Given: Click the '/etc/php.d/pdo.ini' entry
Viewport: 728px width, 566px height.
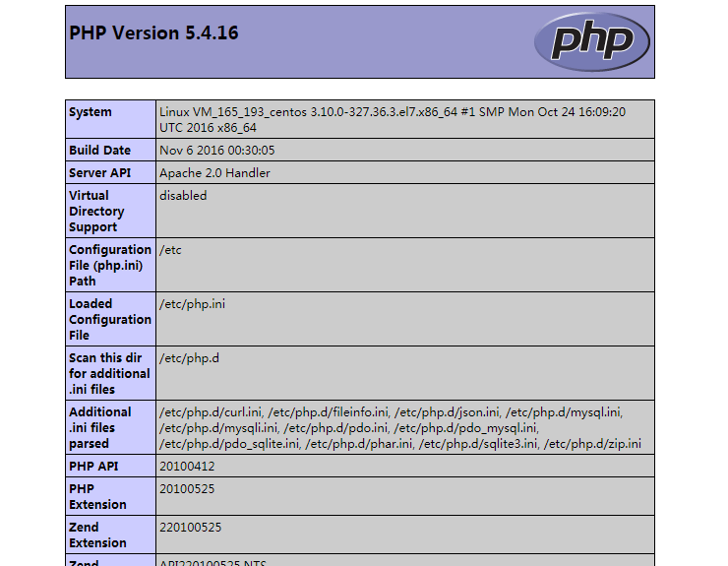Looking at the screenshot, I should (335, 428).
